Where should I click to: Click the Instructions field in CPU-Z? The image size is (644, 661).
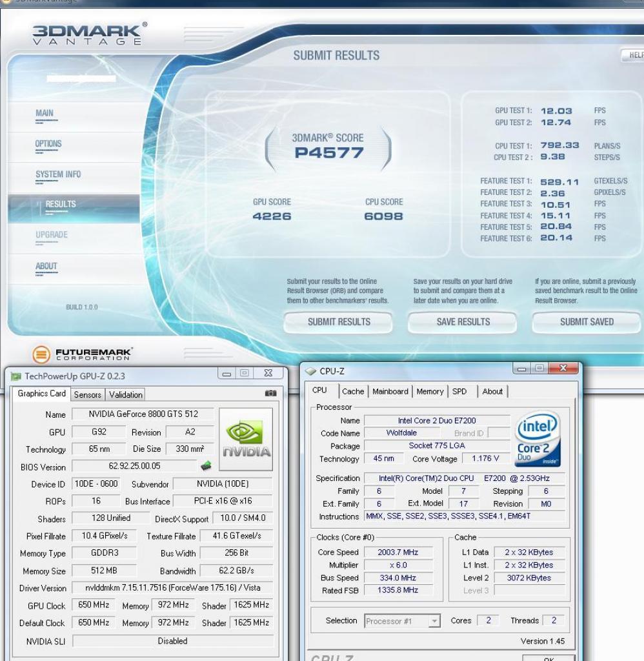[x=464, y=516]
